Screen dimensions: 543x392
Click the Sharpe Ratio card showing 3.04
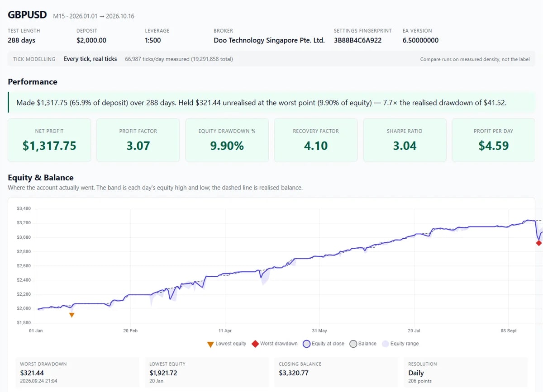pyautogui.click(x=405, y=140)
